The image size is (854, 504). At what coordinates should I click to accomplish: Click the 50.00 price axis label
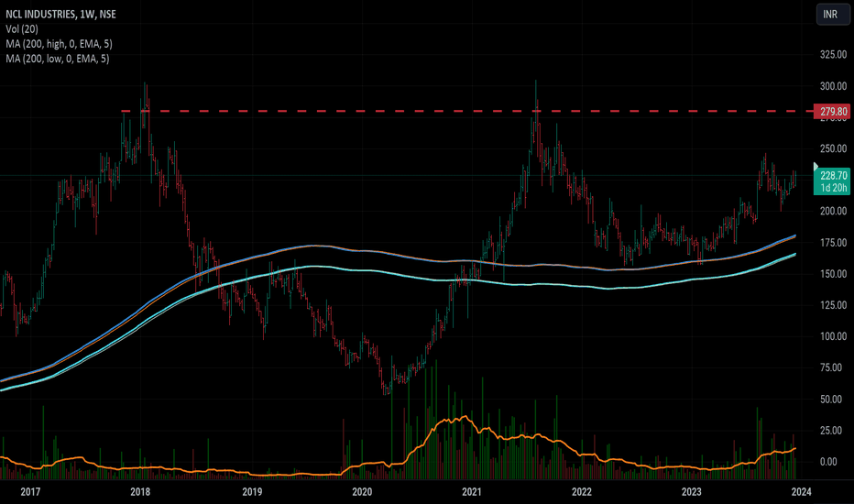coord(833,400)
